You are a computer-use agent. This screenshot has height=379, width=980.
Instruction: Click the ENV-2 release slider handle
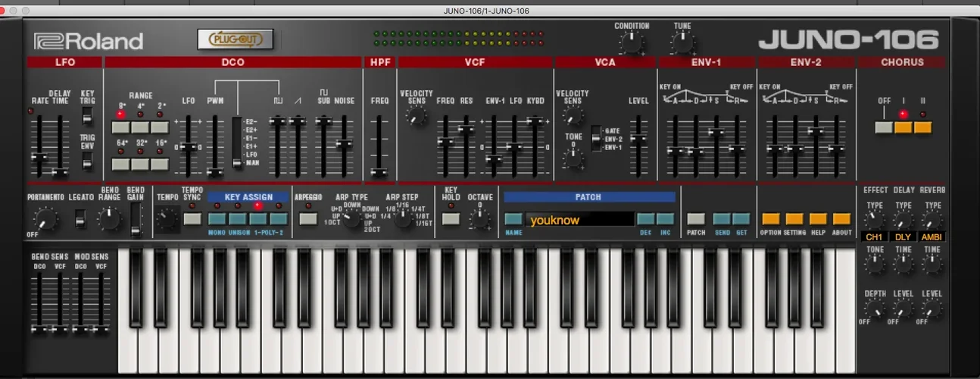click(x=836, y=149)
